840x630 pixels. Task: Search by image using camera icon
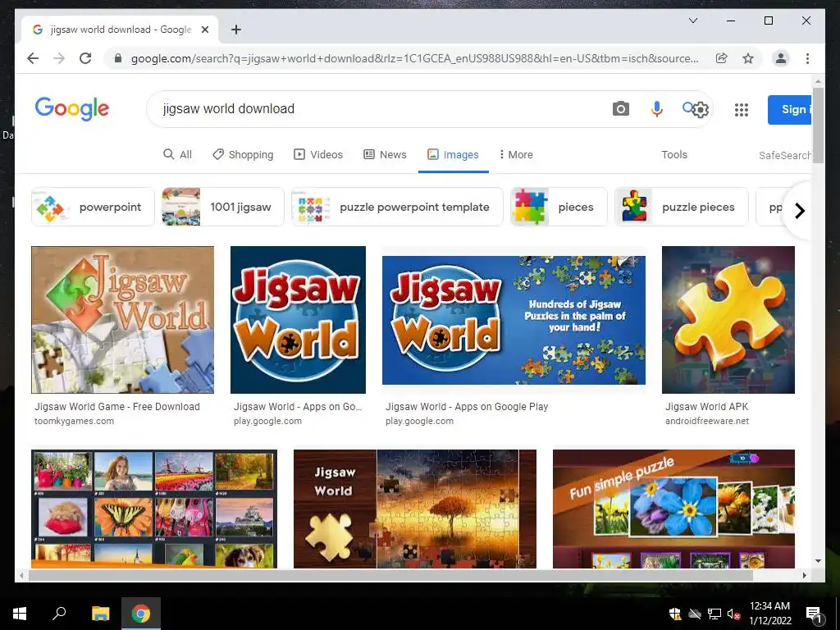tap(620, 109)
